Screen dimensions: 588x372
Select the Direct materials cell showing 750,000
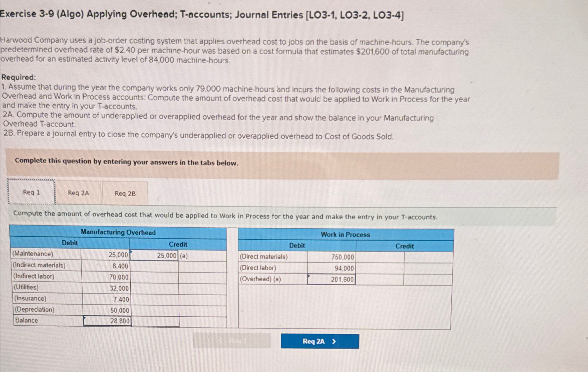[331, 257]
